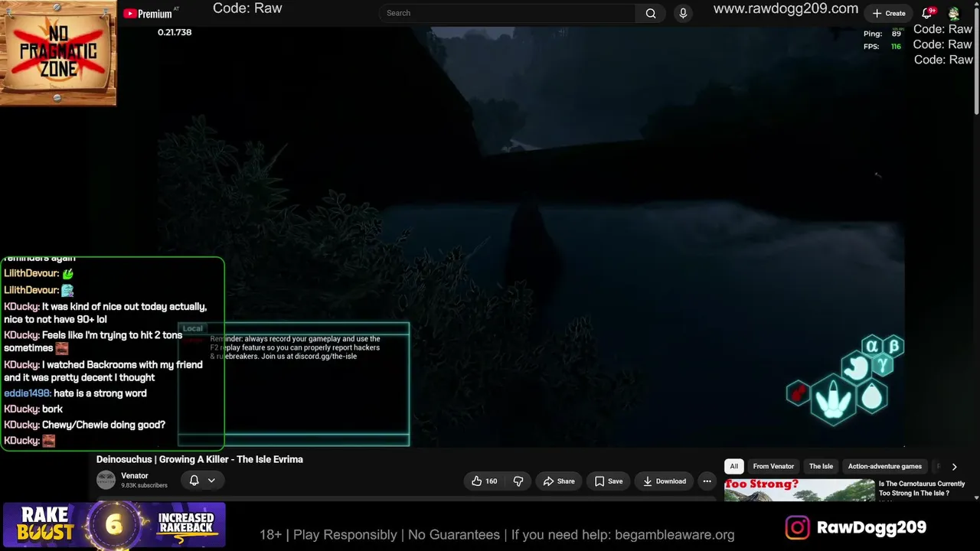The width and height of the screenshot is (980, 551).
Task: Click the FPS value 116
Action: click(x=896, y=47)
